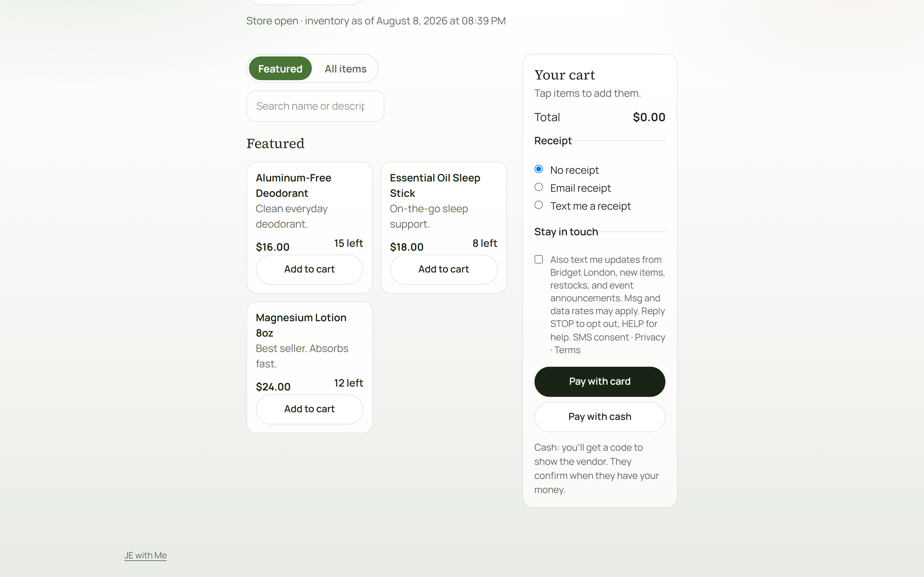Enable text updates from Bridget London checkbox
The height and width of the screenshot is (577, 924).
(538, 260)
